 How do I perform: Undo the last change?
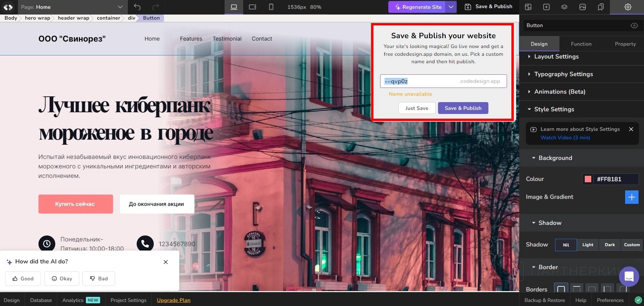pyautogui.click(x=137, y=7)
